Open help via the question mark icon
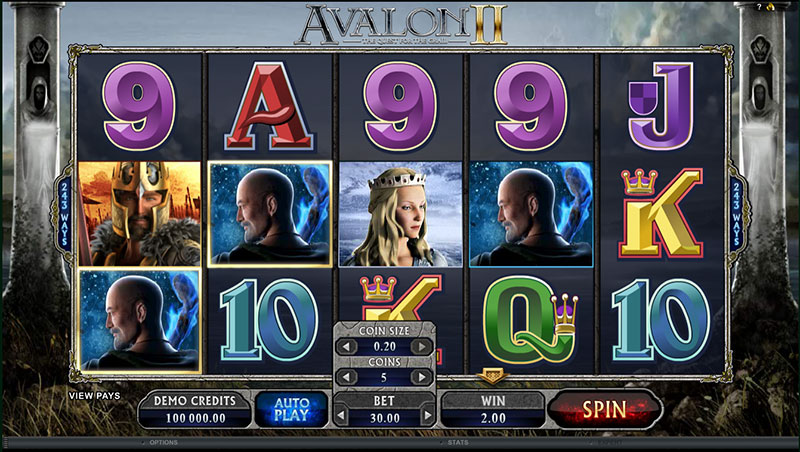This screenshot has width=800, height=452. (759, 7)
